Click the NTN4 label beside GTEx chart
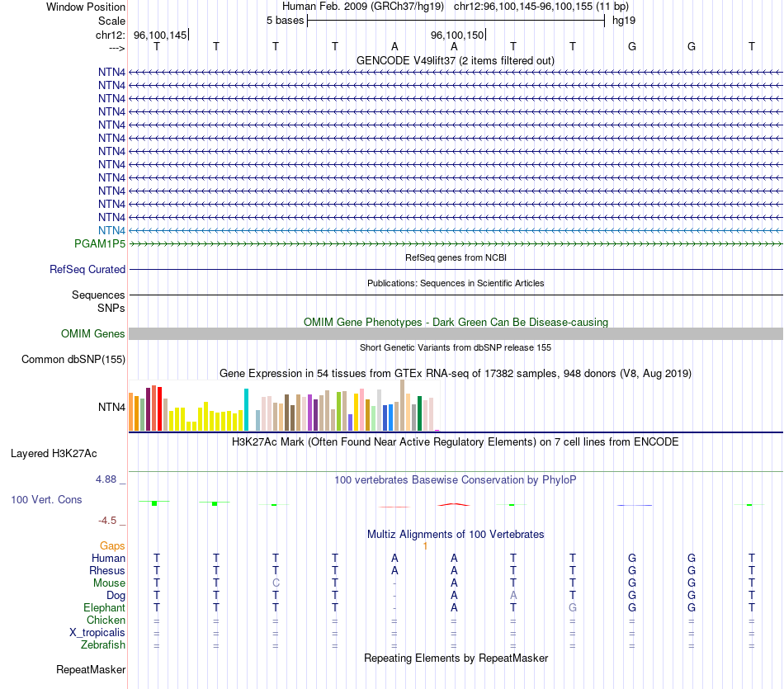This screenshot has height=689, width=784. pos(111,407)
